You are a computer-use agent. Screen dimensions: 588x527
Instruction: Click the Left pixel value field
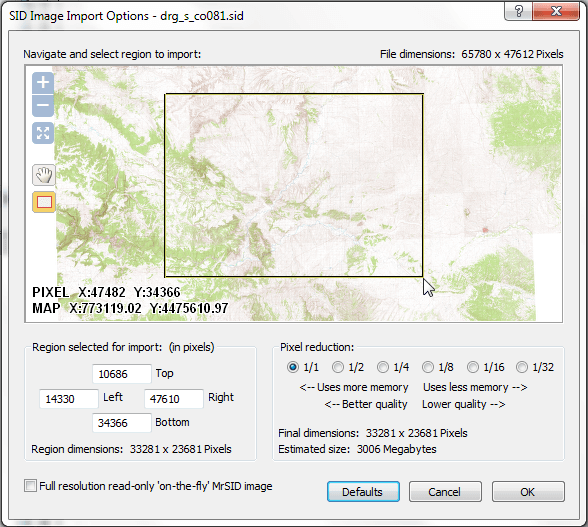point(69,399)
